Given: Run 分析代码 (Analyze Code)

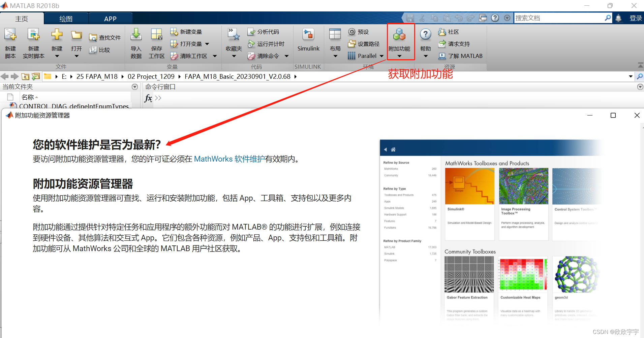Looking at the screenshot, I should click(265, 31).
